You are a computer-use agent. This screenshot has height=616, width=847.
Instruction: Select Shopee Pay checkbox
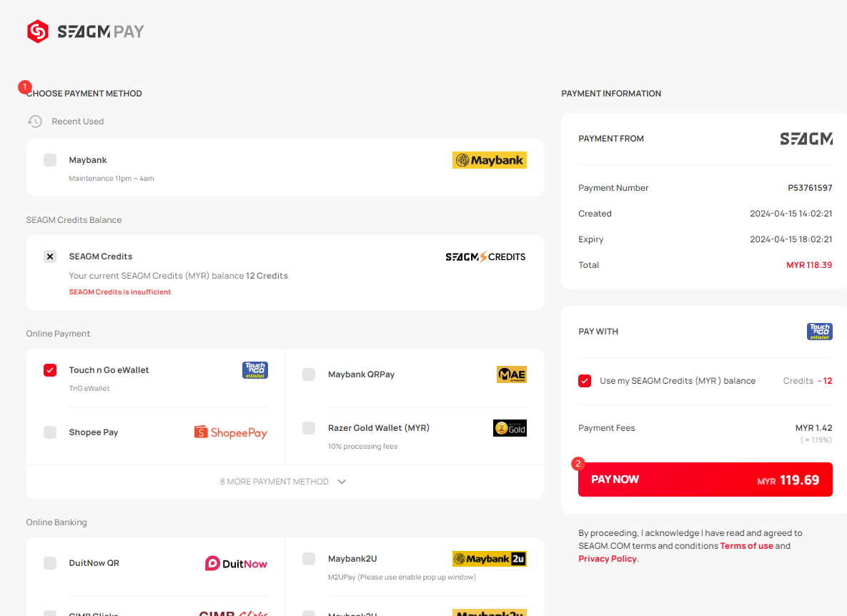click(x=50, y=432)
